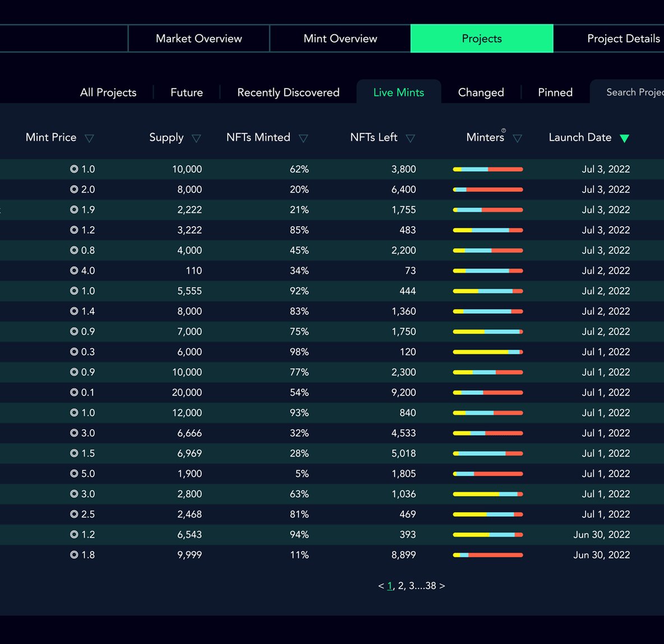Image resolution: width=664 pixels, height=644 pixels.
Task: Click minters bar in 8,899 left row
Action: pyautogui.click(x=488, y=555)
